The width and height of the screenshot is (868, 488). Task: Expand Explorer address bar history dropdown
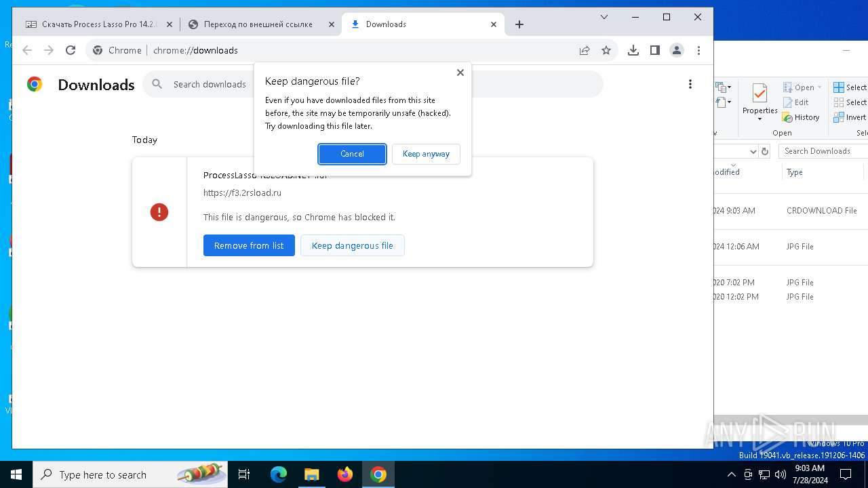click(753, 151)
